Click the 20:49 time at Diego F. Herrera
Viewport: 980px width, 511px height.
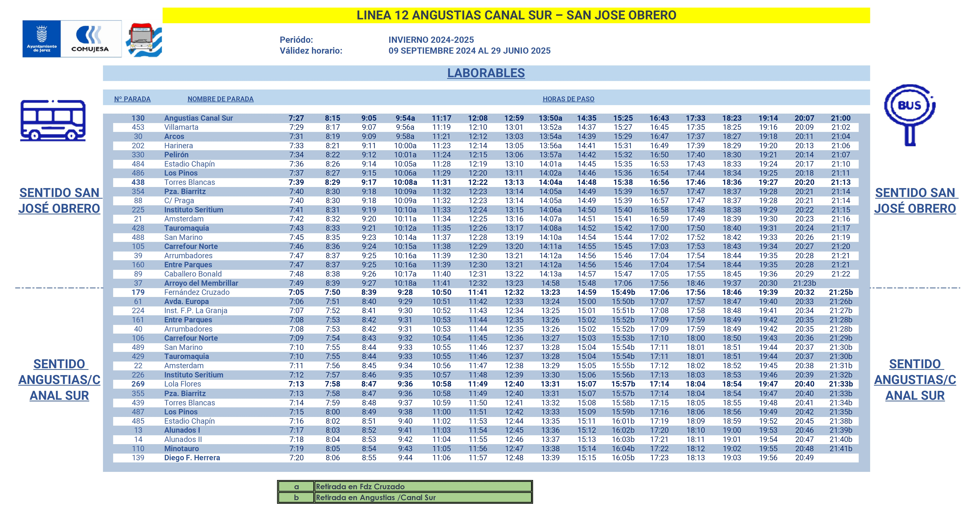click(804, 458)
